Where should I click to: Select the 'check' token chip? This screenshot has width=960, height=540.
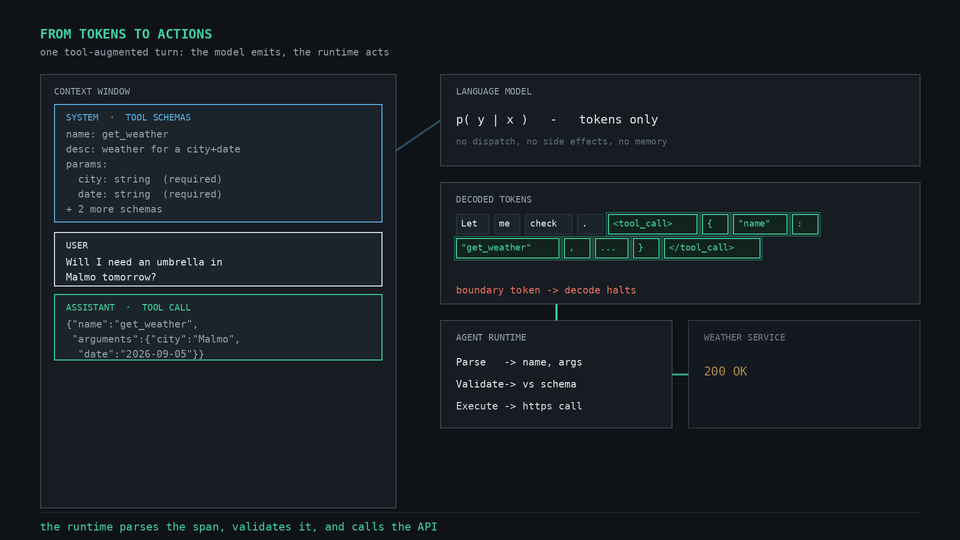tap(548, 223)
